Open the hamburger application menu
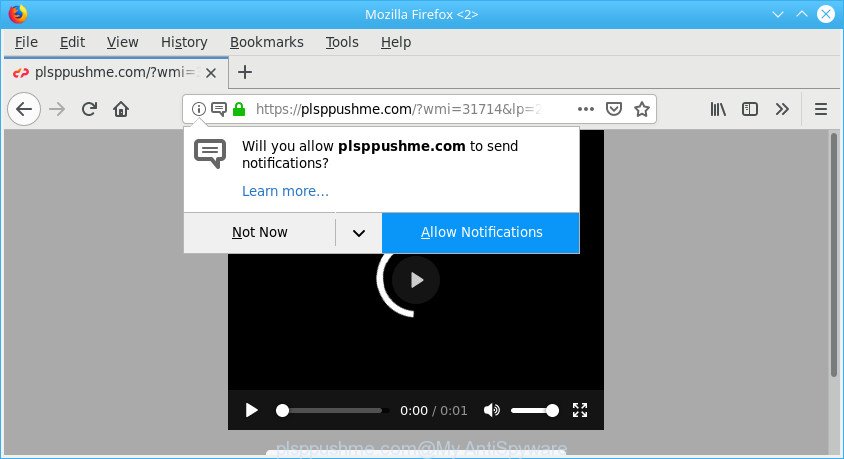 pos(821,109)
